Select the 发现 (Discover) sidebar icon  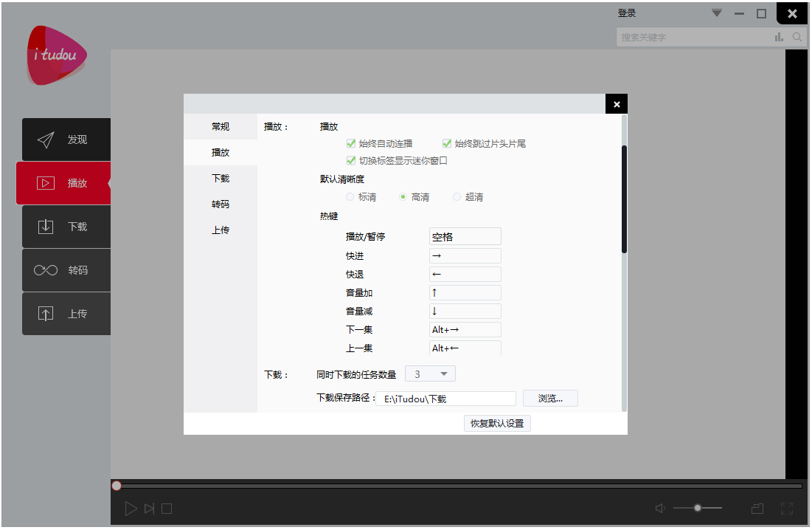pos(66,140)
